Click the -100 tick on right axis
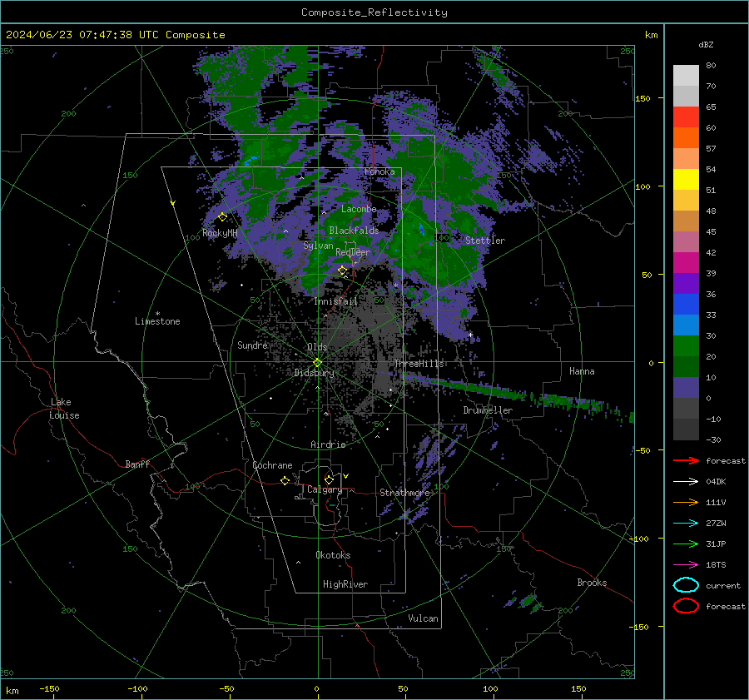749x700 pixels. pyautogui.click(x=639, y=539)
